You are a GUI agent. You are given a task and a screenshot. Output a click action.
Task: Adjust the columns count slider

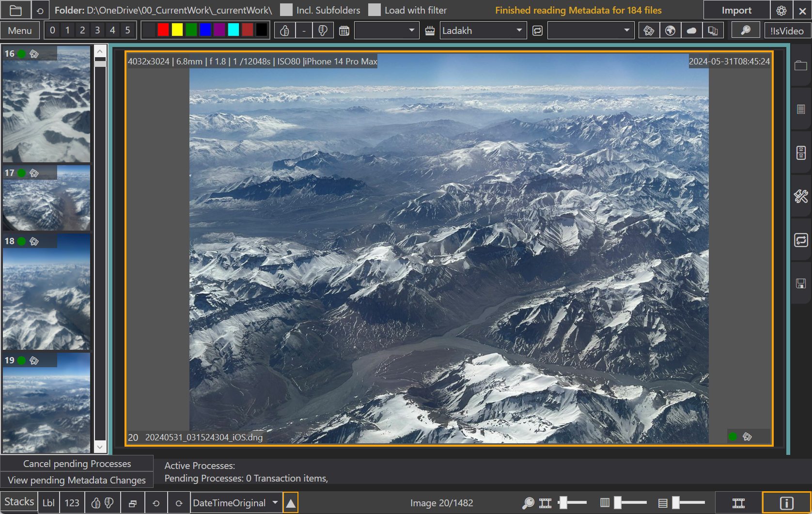coord(630,503)
